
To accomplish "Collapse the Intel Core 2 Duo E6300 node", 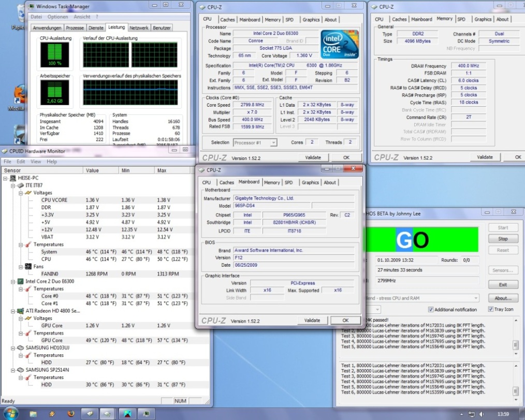I will [13, 282].
